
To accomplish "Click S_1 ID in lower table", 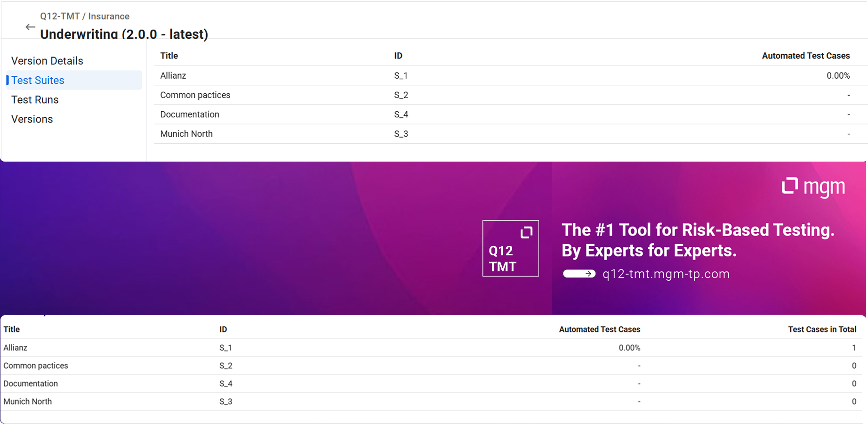I will click(x=225, y=348).
